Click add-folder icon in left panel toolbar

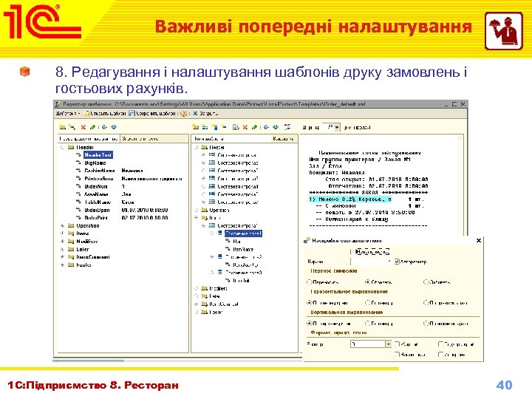tap(62, 127)
